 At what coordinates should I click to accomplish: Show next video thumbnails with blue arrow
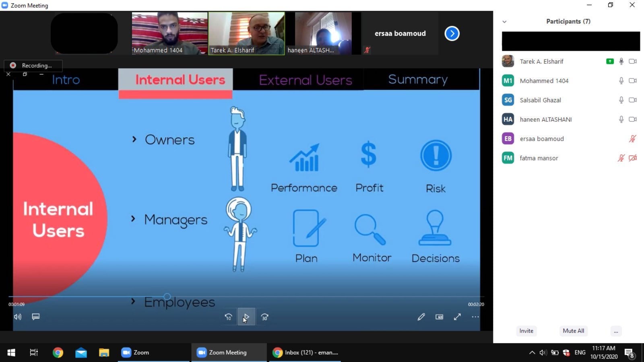click(452, 33)
